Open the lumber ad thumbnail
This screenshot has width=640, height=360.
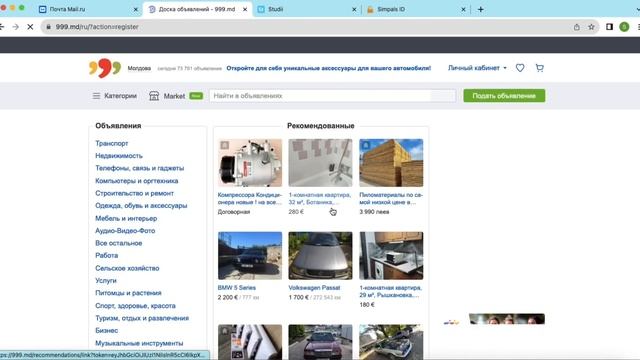391,162
